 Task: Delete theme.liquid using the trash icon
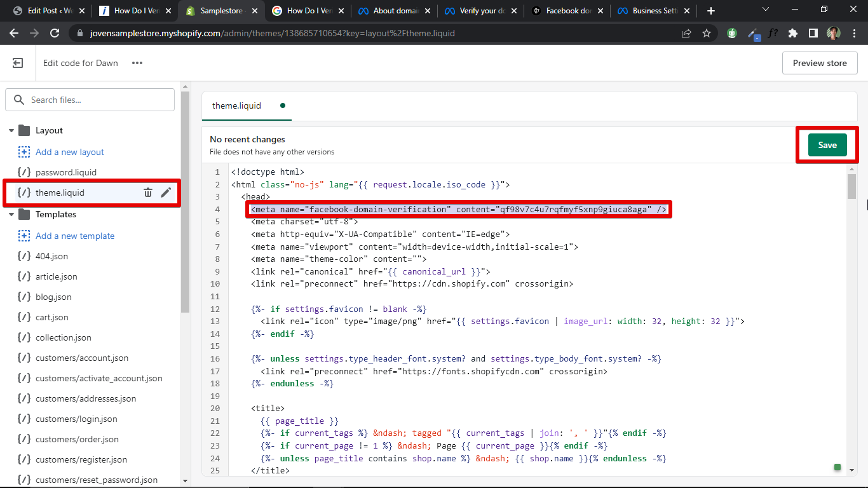(x=147, y=193)
